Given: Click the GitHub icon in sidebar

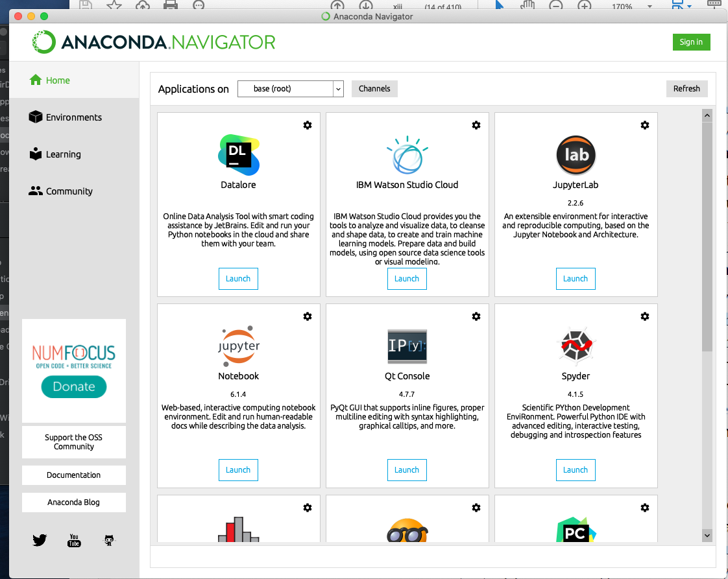Looking at the screenshot, I should tap(109, 540).
